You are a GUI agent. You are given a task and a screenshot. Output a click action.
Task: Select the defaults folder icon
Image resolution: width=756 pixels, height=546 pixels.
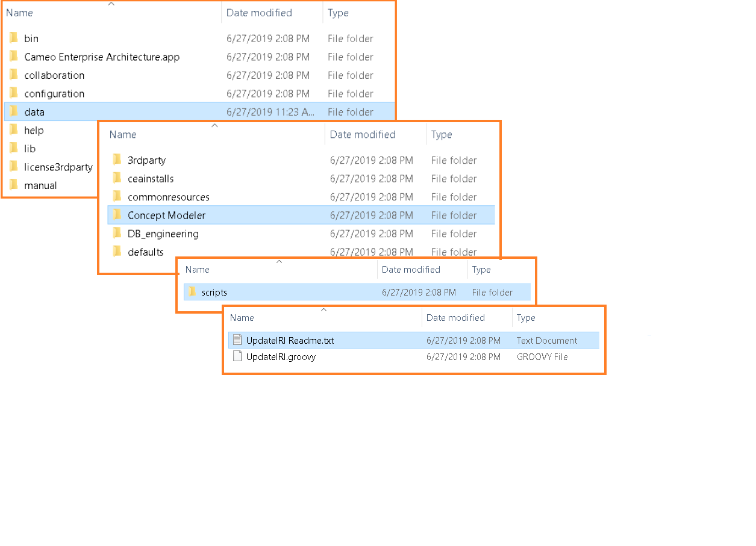(117, 252)
